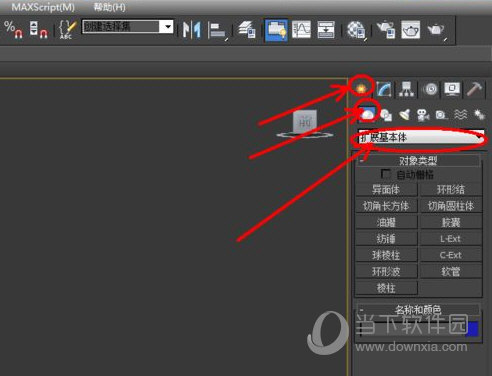This screenshot has width=492, height=376.
Task: Open the 创建选择集 selection set dropdown
Action: [x=128, y=26]
